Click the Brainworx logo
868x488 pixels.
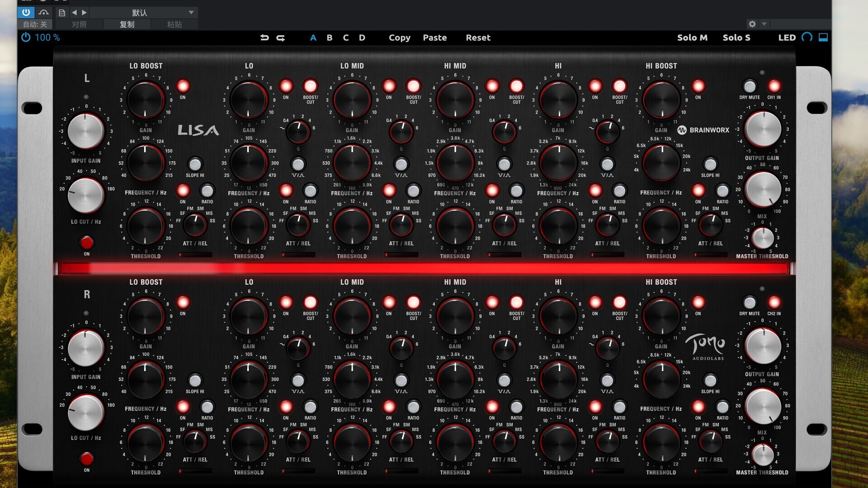pyautogui.click(x=703, y=130)
